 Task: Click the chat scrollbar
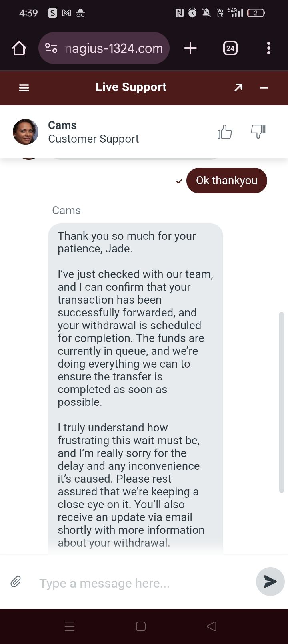point(281,402)
